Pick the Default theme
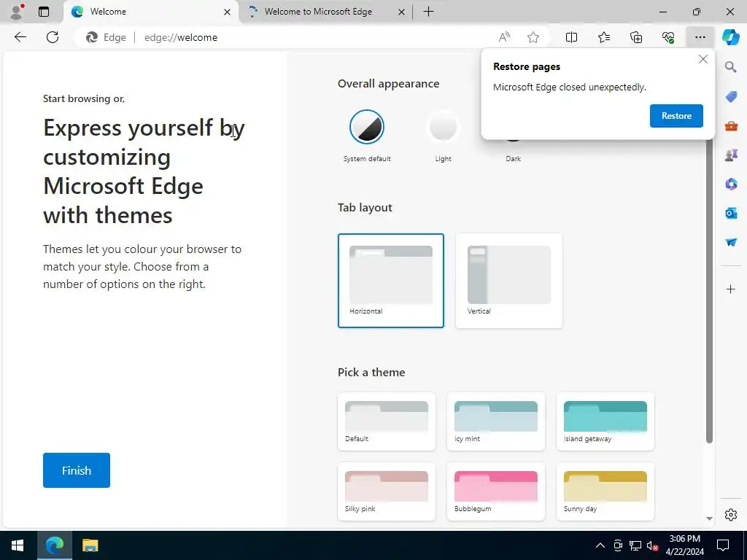This screenshot has width=747, height=560. tap(387, 421)
